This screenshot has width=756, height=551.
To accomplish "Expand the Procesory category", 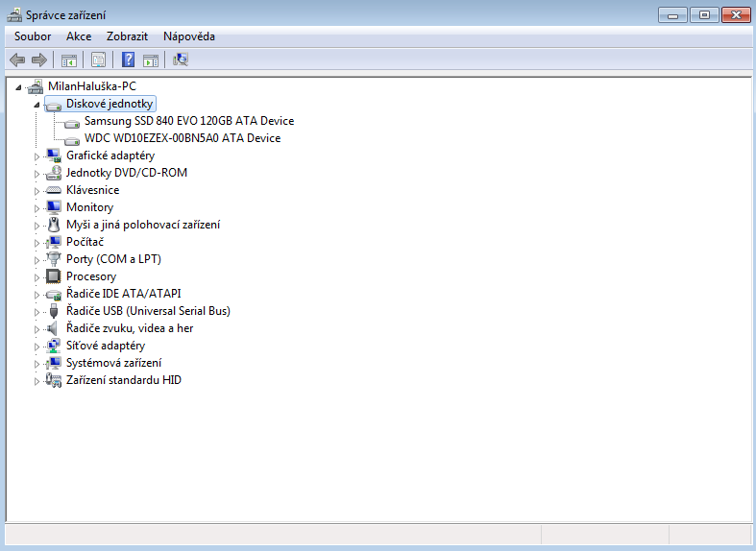I will click(37, 277).
